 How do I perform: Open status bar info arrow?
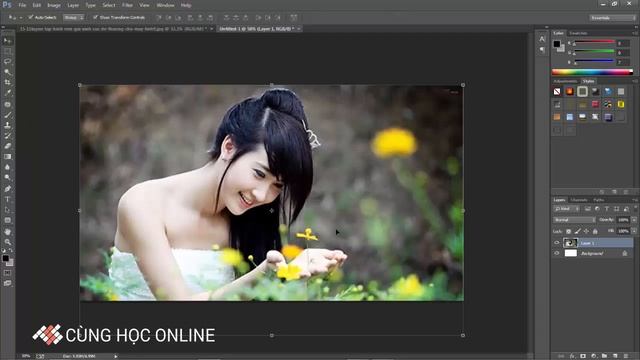[116, 356]
